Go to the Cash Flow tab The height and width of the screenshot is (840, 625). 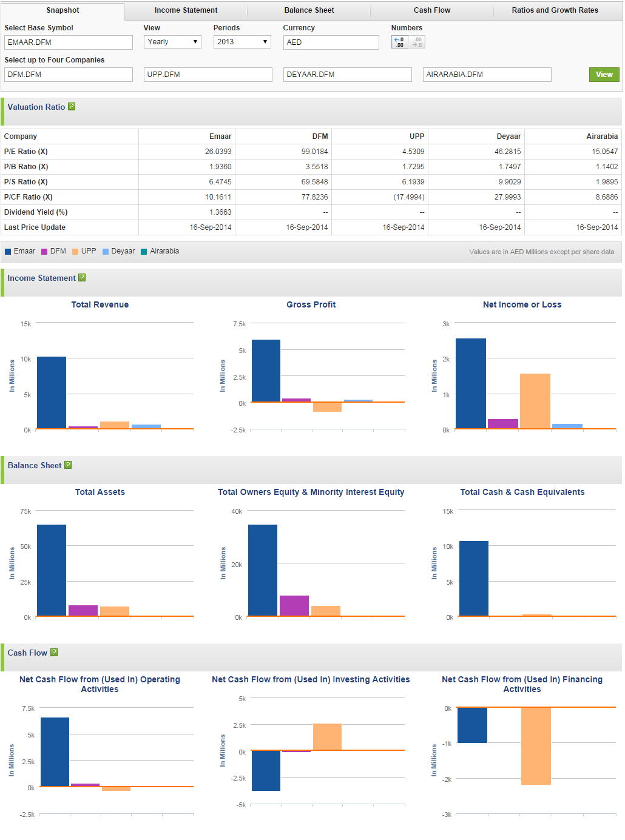click(x=431, y=10)
